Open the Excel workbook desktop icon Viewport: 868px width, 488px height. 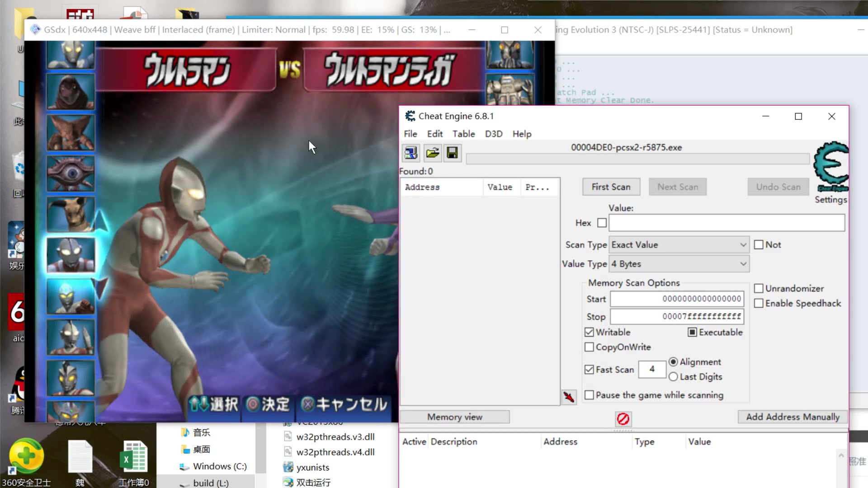coord(134,457)
